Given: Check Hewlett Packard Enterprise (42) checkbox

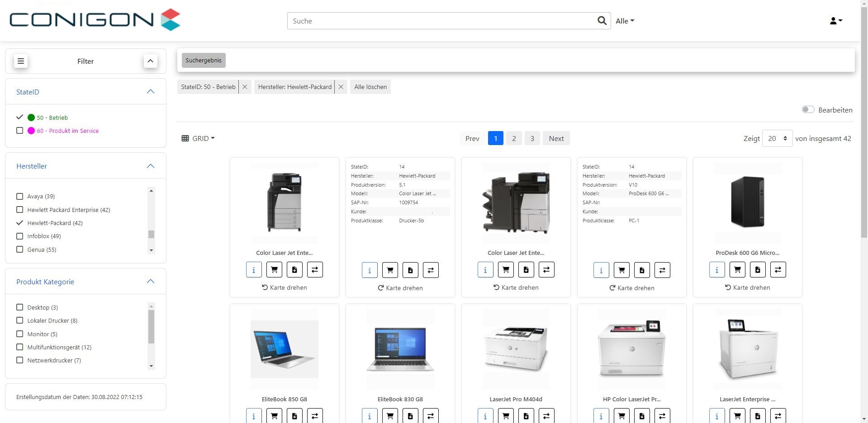Looking at the screenshot, I should pos(19,209).
